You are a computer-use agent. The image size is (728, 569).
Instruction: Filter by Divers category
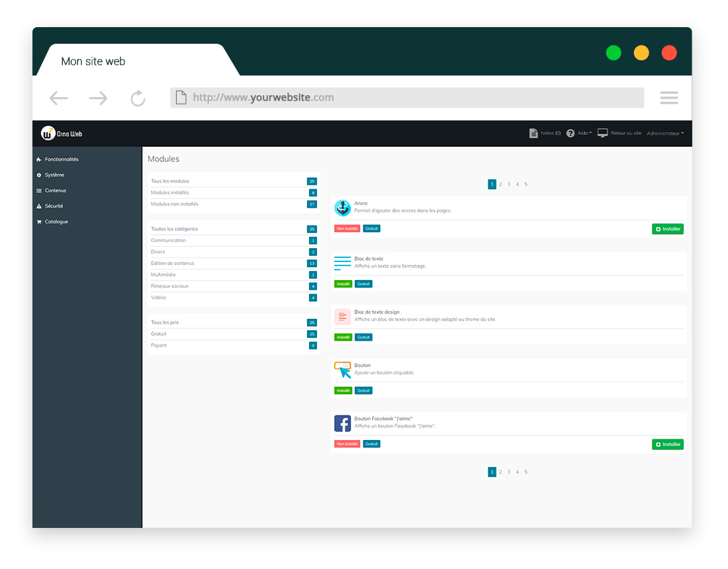pos(234,252)
